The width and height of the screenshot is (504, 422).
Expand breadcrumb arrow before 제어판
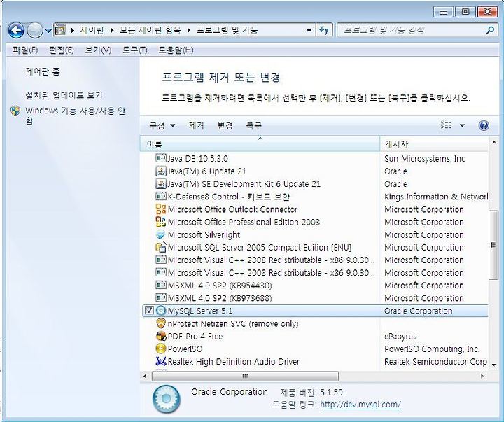(x=73, y=31)
